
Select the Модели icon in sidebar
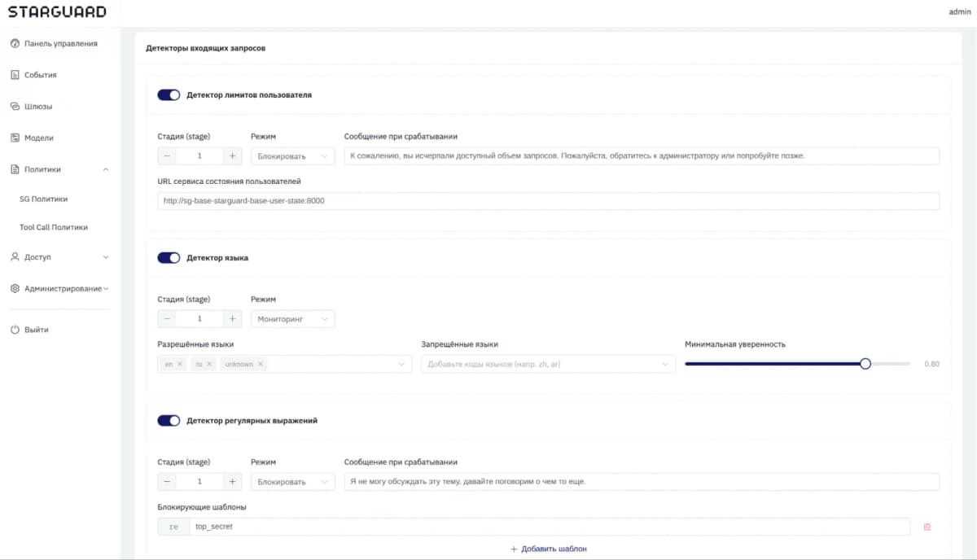tap(15, 138)
